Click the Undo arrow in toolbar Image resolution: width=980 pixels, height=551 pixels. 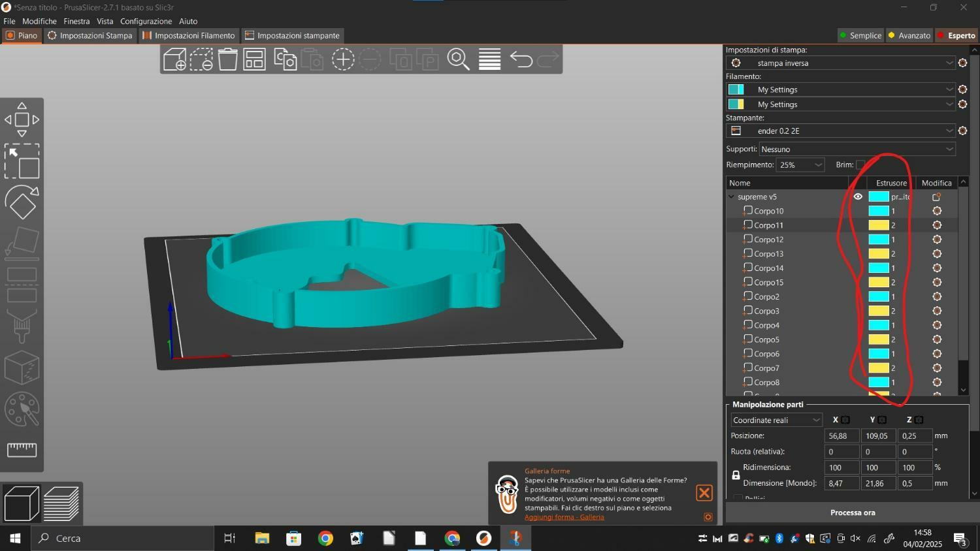click(521, 59)
